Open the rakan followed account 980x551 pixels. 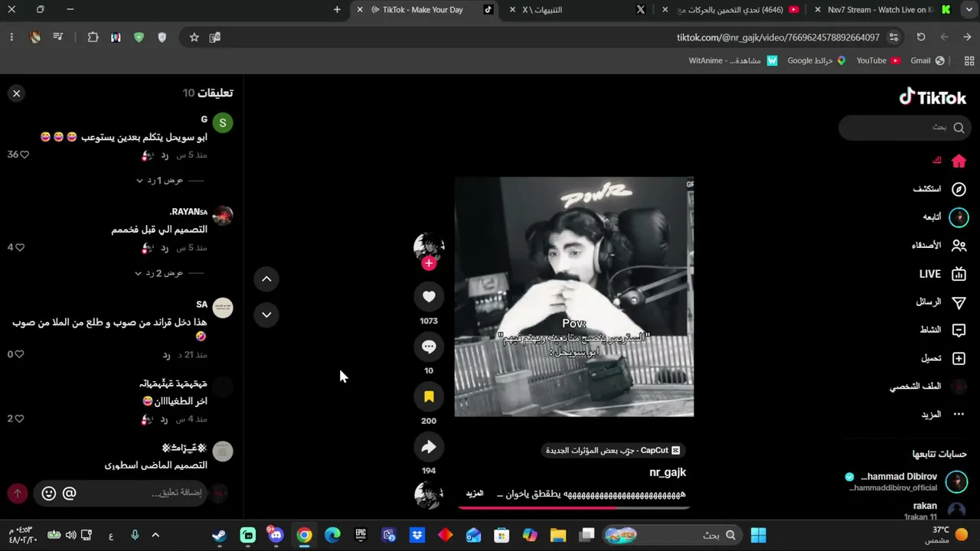934,510
